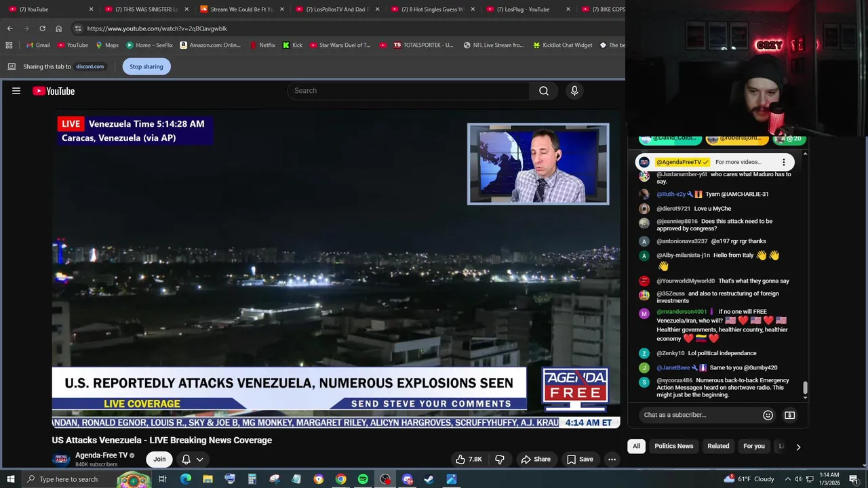Open the Amazon.com bookmark
Viewport: 868px width, 488px height.
[210, 45]
